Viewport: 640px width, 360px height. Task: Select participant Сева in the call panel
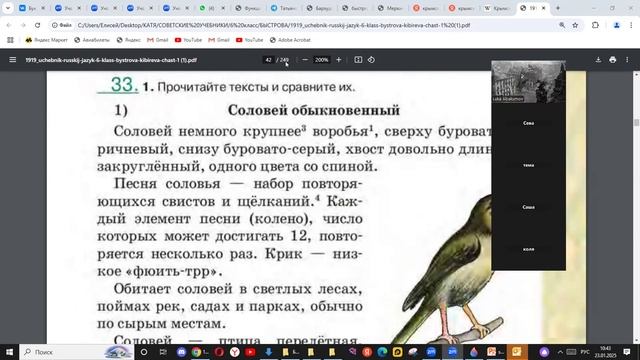point(529,123)
